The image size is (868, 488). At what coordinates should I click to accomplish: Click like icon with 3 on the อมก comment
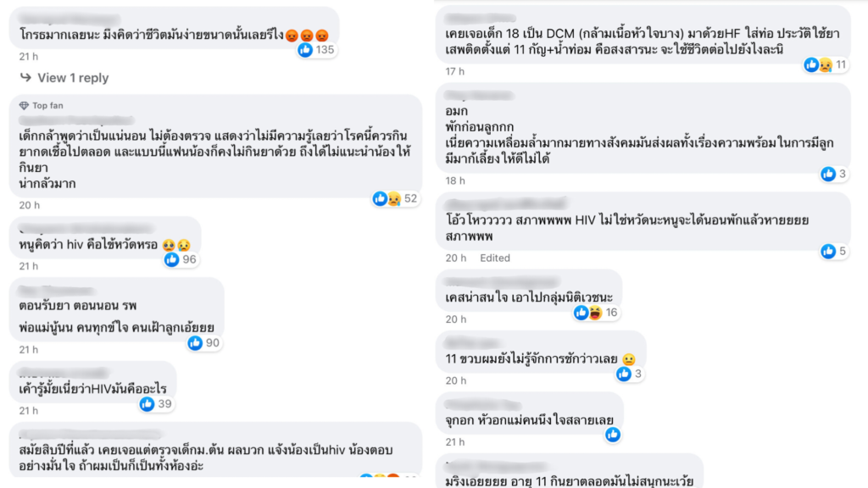click(828, 175)
